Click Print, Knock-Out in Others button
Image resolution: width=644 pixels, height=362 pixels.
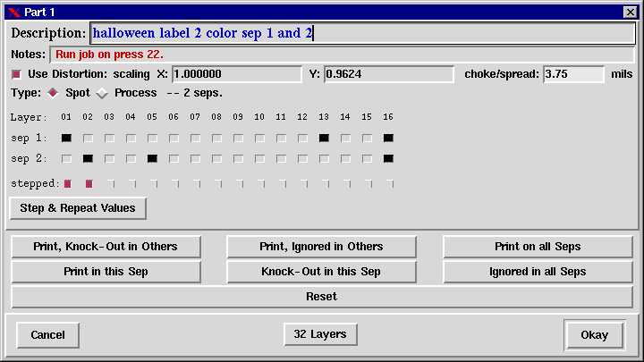point(106,247)
